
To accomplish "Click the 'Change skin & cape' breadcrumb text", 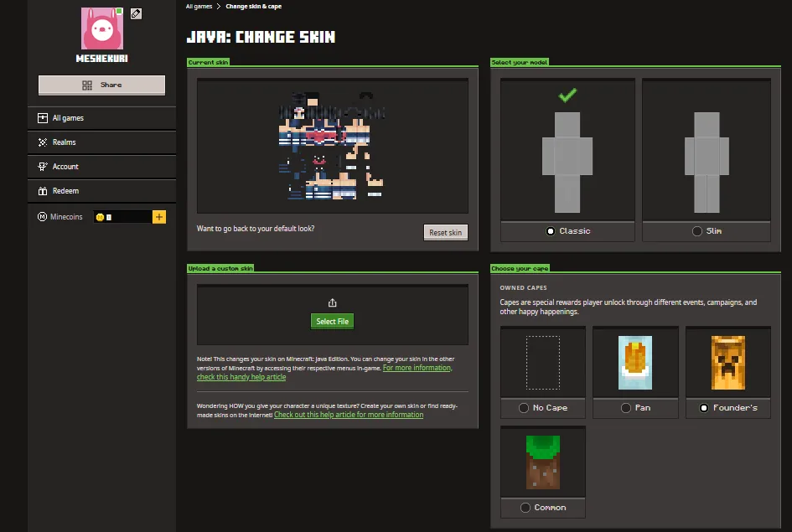I will [x=254, y=7].
